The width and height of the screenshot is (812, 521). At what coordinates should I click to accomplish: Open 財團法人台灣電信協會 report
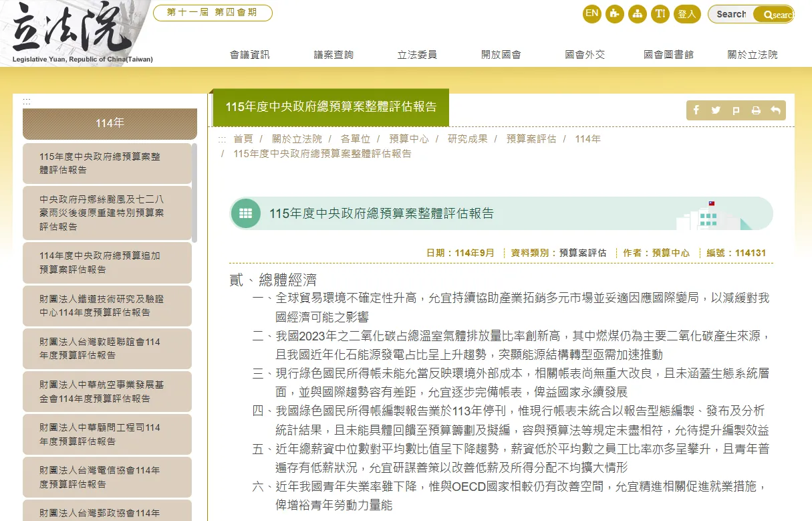[x=107, y=478]
